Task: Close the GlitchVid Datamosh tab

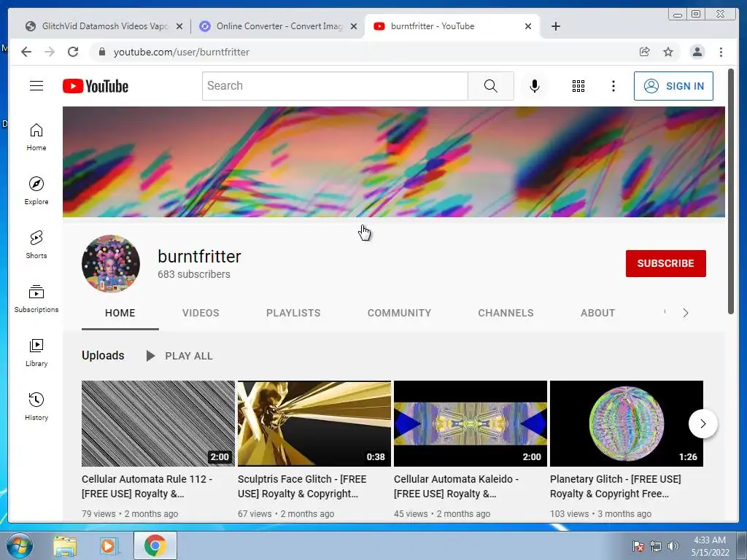Action: (x=179, y=26)
